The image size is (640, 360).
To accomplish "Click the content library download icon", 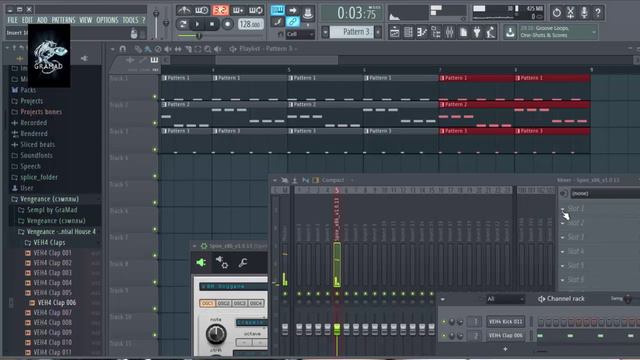I will coord(510,32).
